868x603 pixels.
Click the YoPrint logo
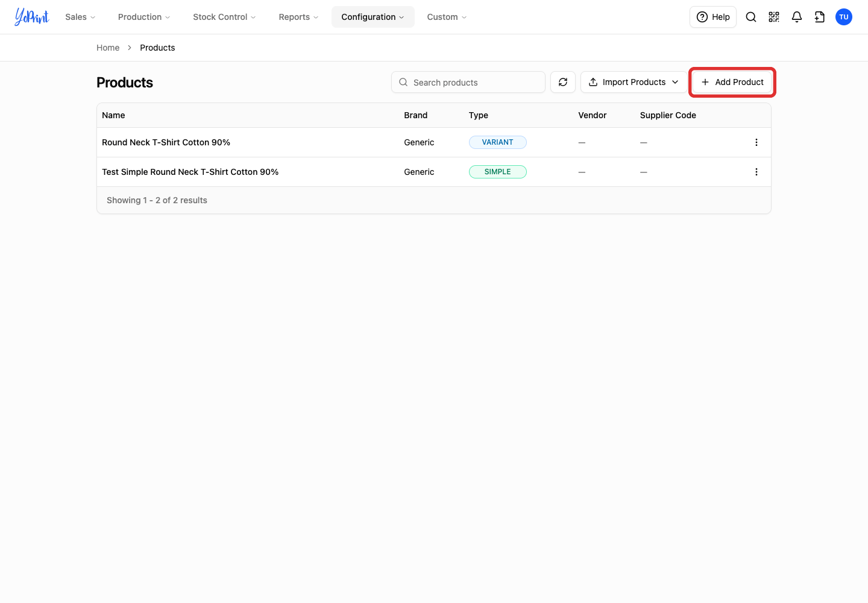[x=32, y=17]
